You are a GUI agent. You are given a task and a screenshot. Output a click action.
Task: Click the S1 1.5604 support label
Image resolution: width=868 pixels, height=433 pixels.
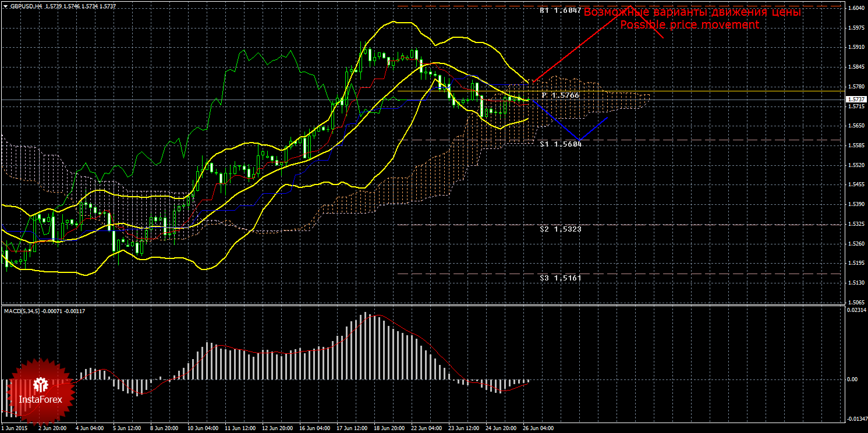click(x=560, y=144)
